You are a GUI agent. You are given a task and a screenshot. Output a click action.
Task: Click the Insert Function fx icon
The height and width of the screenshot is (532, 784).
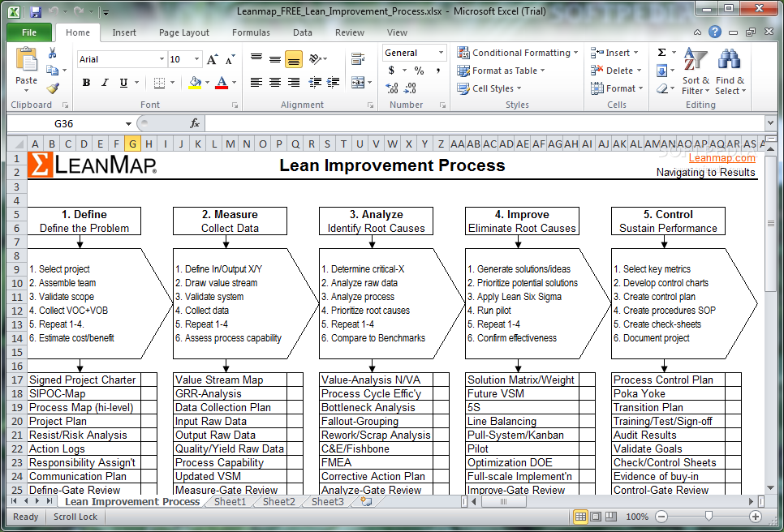[195, 123]
